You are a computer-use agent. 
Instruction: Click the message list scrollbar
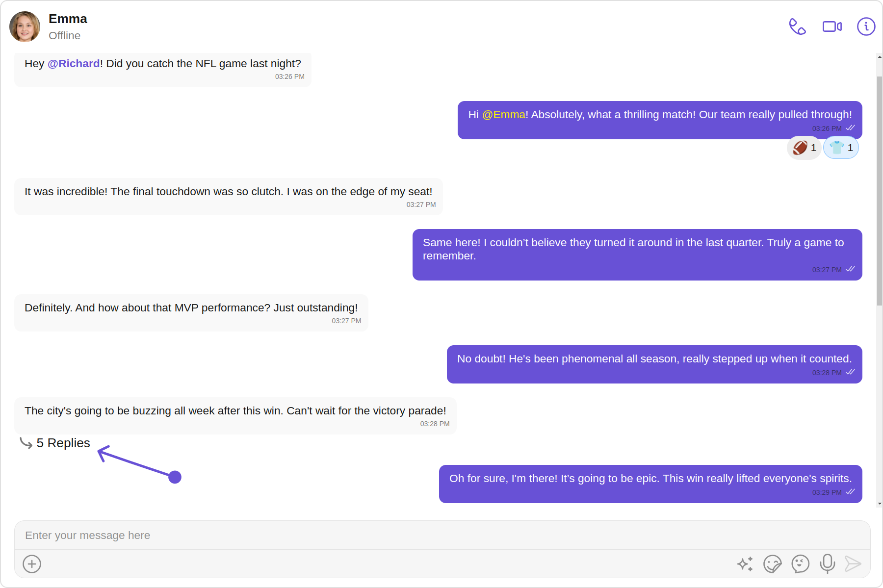tap(879, 191)
